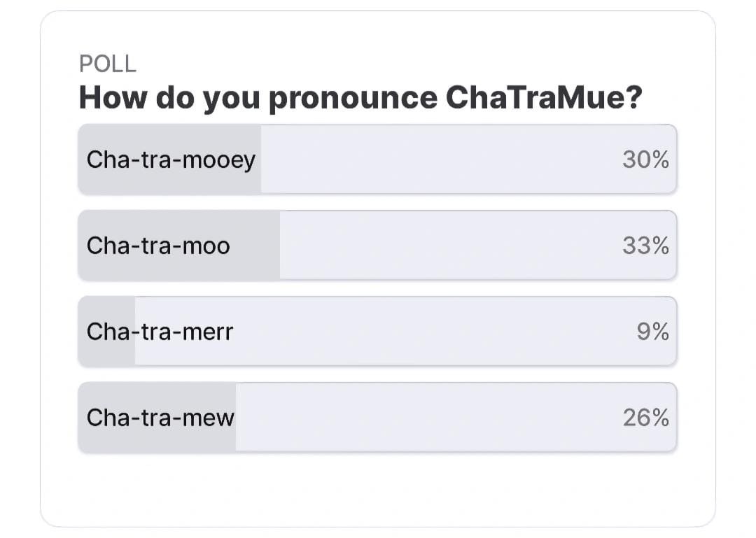
Task: Click the filled portion of Cha-tra-mew bar
Action: [x=157, y=417]
